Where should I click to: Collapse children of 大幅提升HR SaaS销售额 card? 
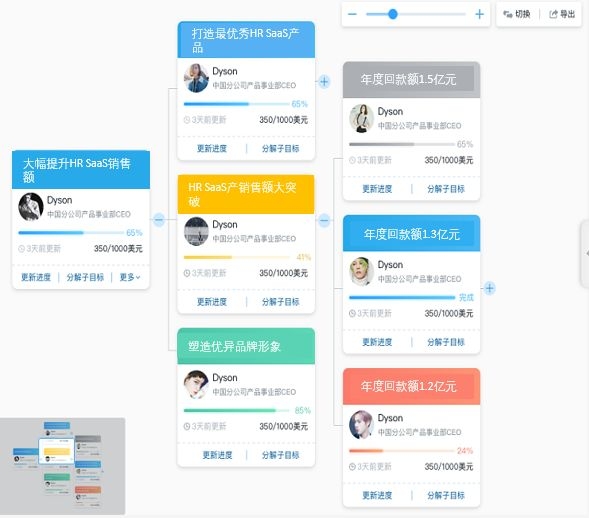tap(159, 219)
